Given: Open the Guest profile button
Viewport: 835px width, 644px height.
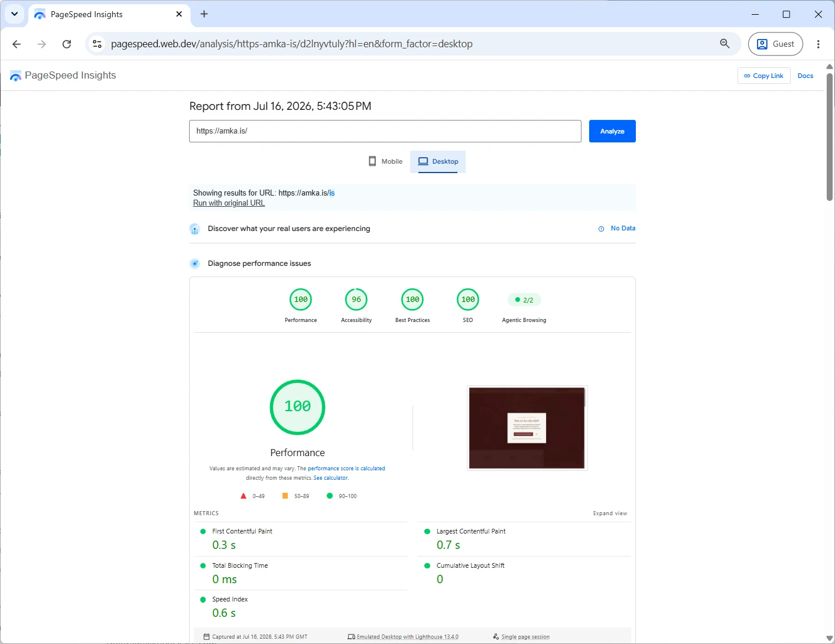Looking at the screenshot, I should [x=775, y=44].
